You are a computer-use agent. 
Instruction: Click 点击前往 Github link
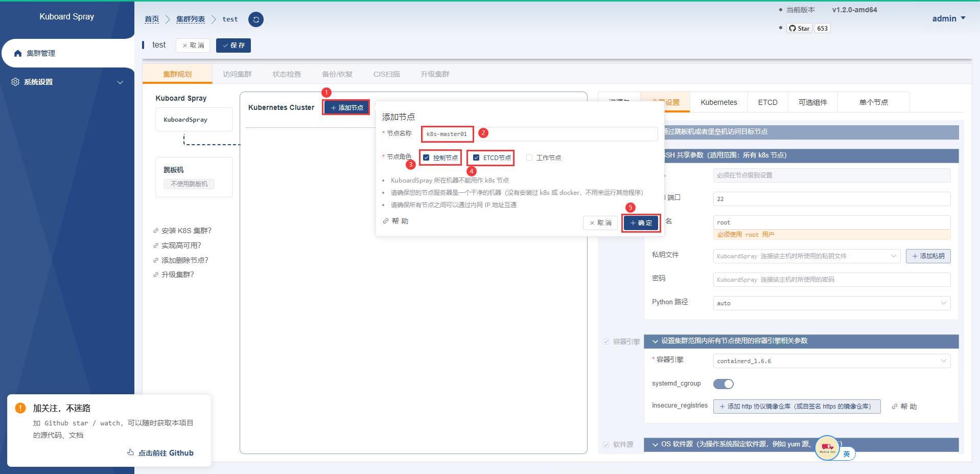tap(160, 453)
